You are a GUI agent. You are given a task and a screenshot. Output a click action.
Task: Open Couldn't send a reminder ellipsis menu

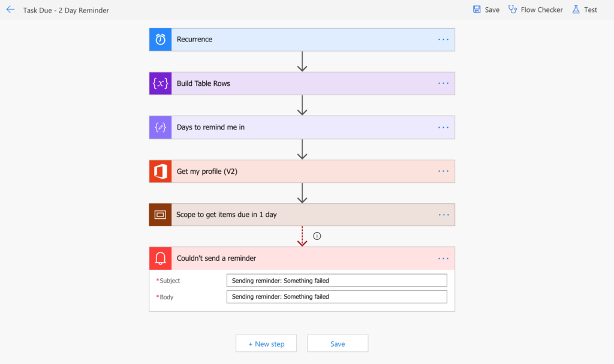pyautogui.click(x=443, y=258)
